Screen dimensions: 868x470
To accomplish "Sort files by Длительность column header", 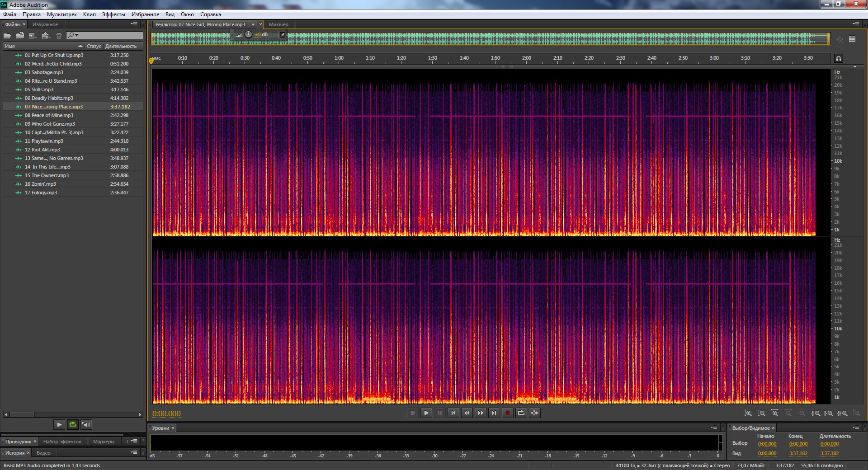I will 121,46.
